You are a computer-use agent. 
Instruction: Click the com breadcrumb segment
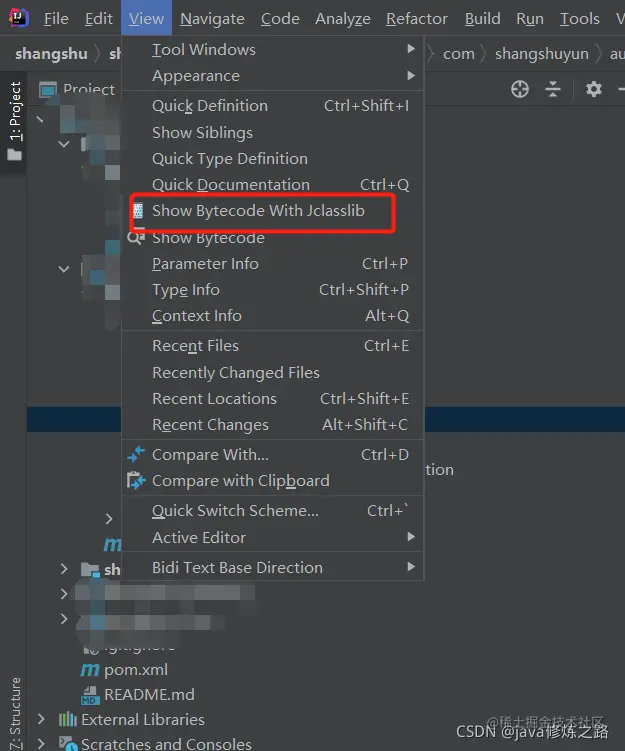pos(459,54)
